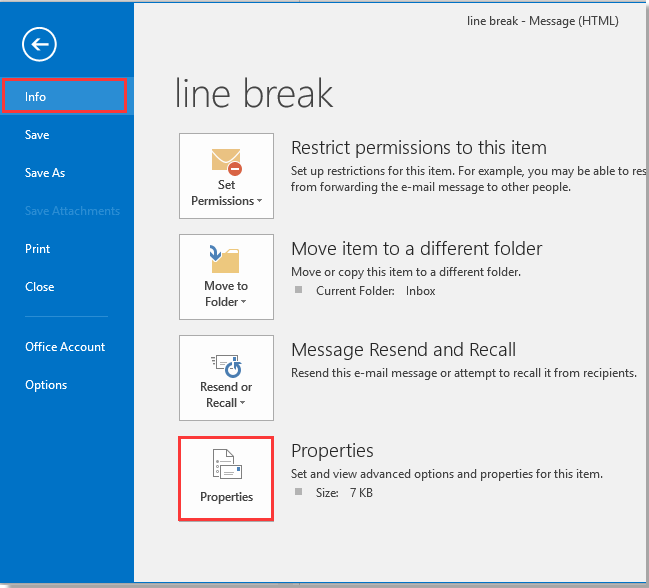Click the 'line break' message title
Screen dimensions: 649x588
coord(254,94)
